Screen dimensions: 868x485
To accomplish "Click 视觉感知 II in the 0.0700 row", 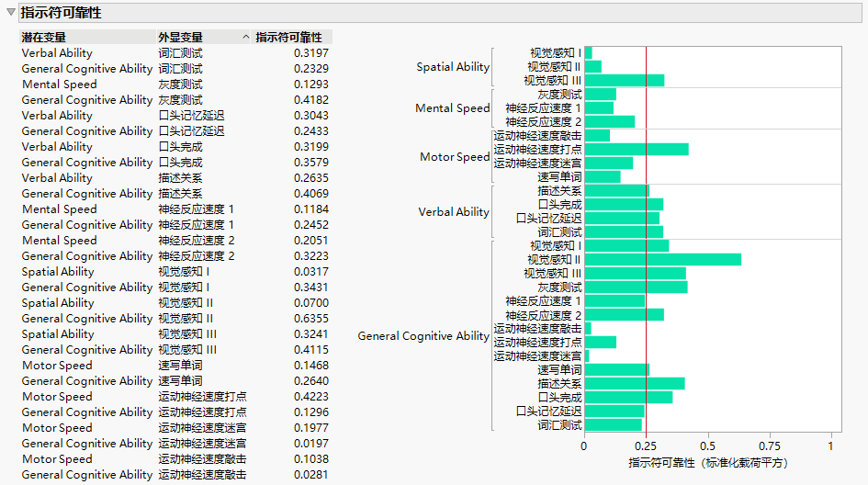I will pos(186,303).
